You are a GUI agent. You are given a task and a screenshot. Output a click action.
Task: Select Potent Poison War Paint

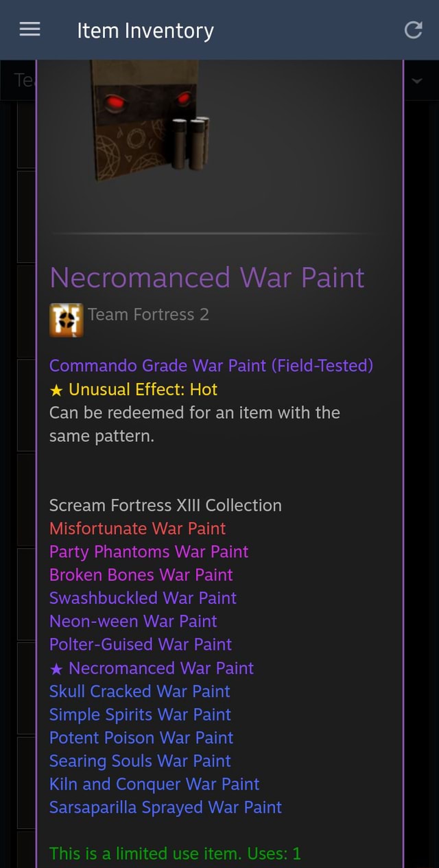pos(141,738)
